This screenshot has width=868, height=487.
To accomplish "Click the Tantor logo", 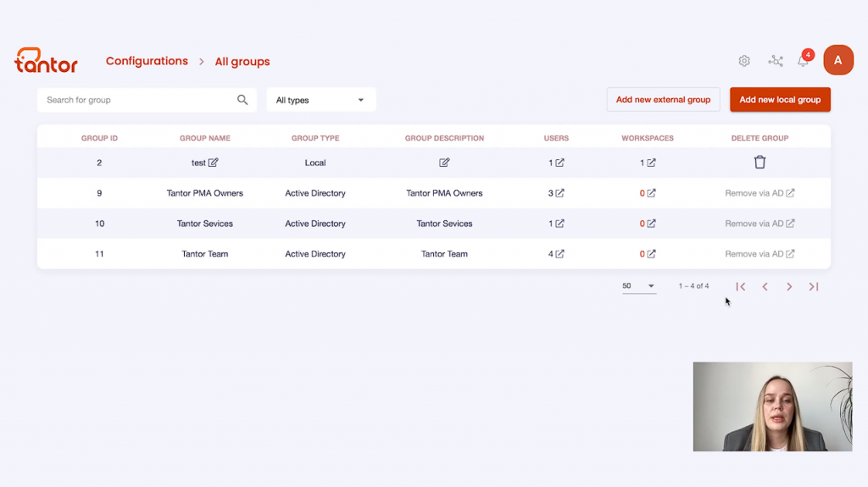I will coord(46,60).
